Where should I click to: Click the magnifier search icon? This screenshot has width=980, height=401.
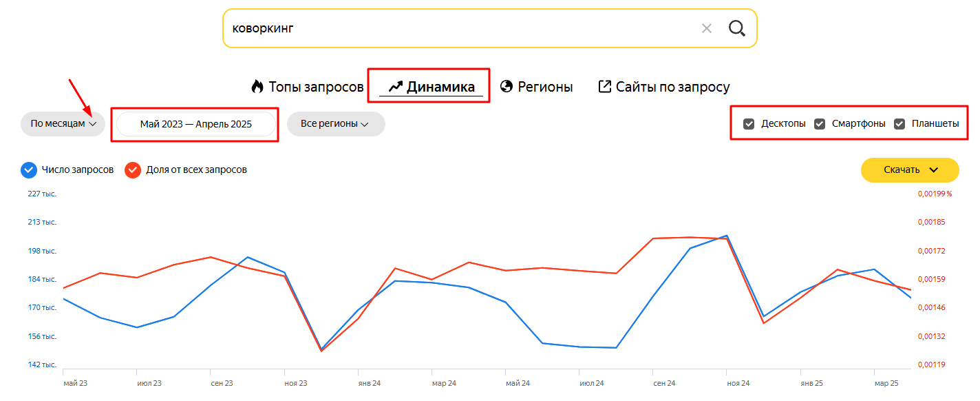[x=736, y=28]
